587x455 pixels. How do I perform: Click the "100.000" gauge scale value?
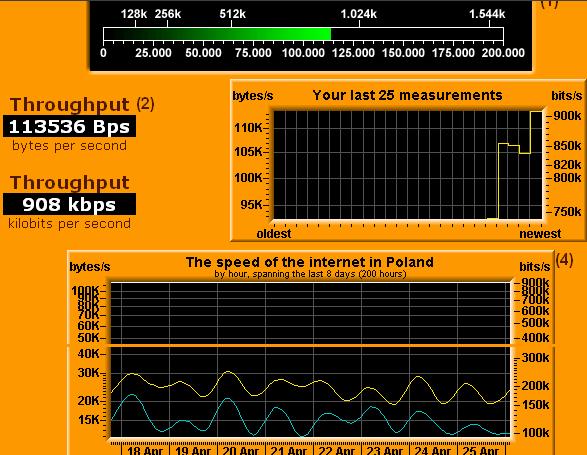coord(303,53)
